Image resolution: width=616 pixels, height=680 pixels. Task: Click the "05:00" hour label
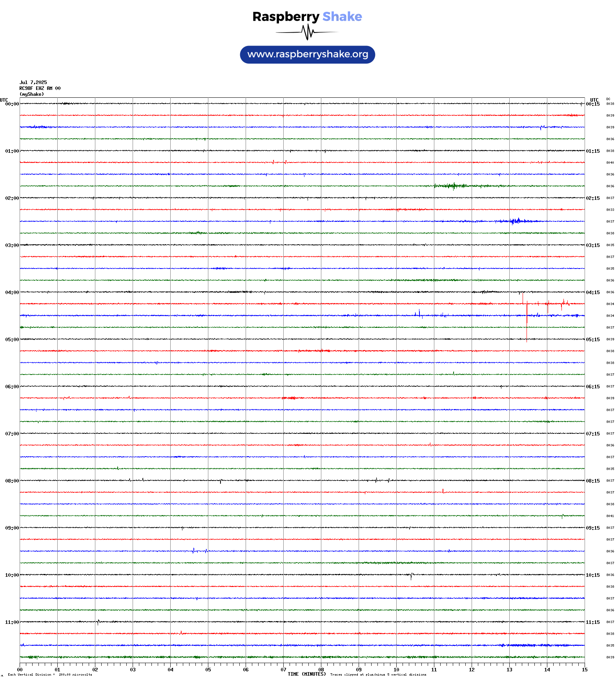(x=12, y=340)
